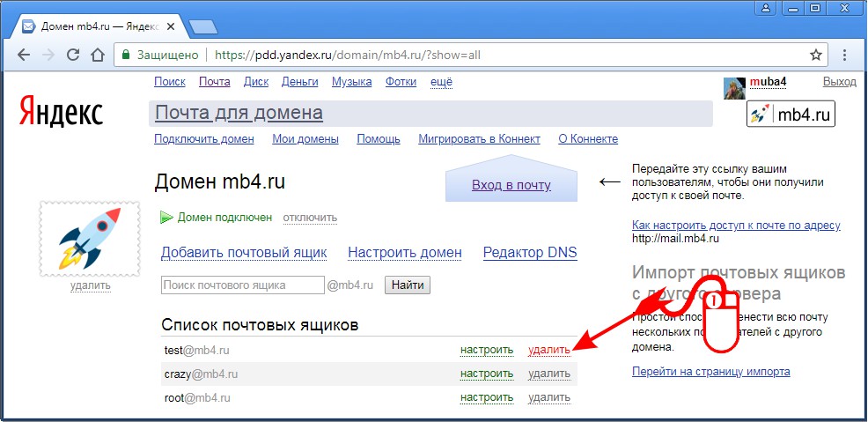
Task: Click the rocket logo in mb4.ru badge
Action: pos(760,115)
